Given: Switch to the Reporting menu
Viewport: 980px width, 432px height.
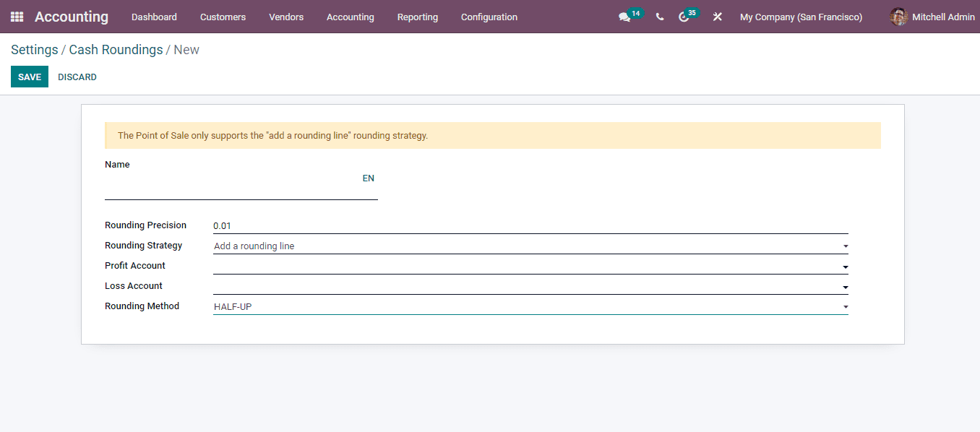Looking at the screenshot, I should click(417, 17).
